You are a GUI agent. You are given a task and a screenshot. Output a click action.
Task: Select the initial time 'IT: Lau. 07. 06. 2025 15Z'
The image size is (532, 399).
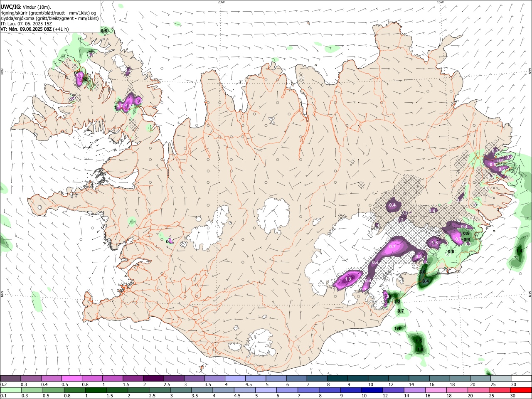pos(26,24)
